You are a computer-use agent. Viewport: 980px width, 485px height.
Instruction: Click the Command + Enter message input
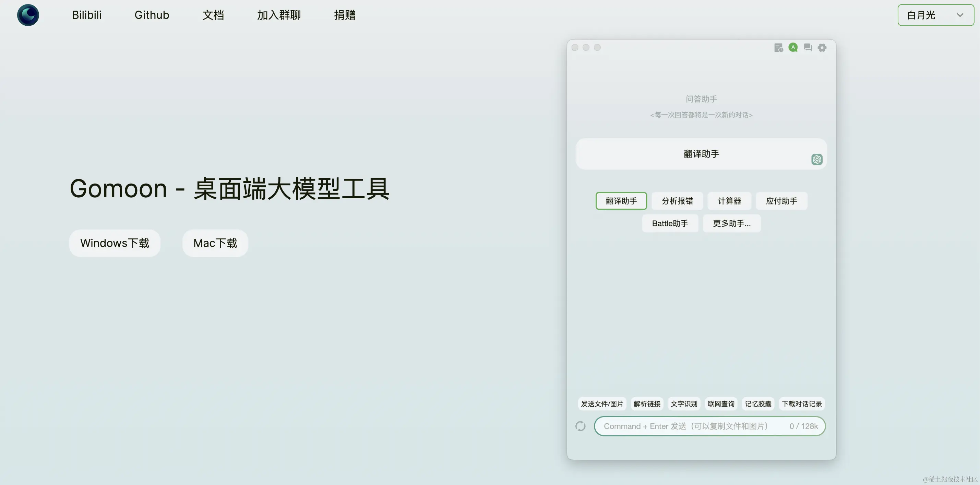[x=692, y=426]
